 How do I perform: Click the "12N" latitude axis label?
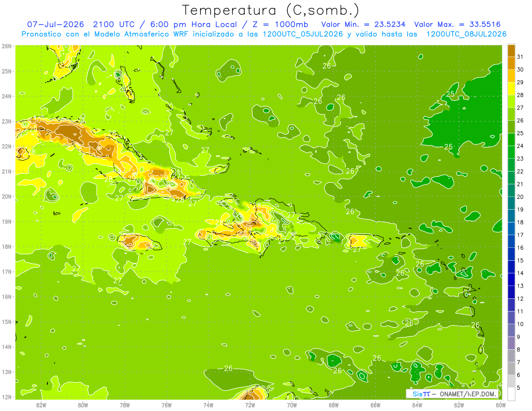point(7,397)
